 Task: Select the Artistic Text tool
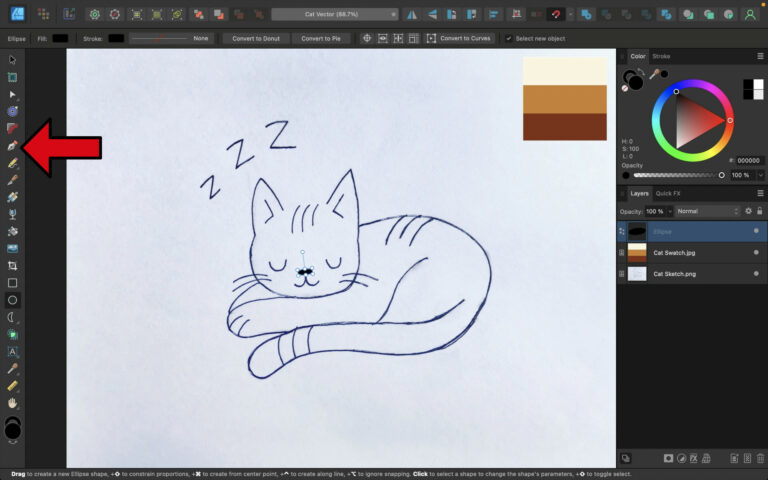point(12,351)
